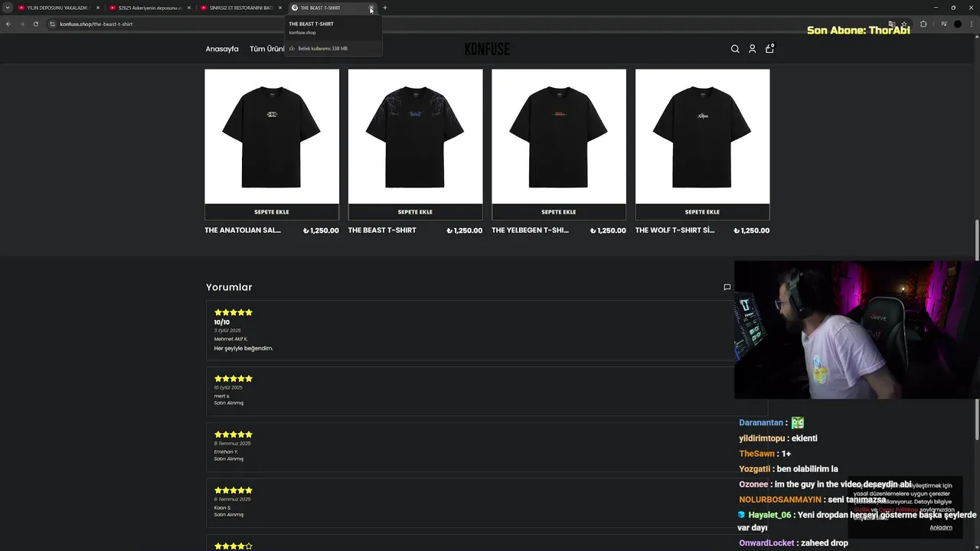Click reviewer name Emirhan Y.
The image size is (980, 551).
point(226,452)
